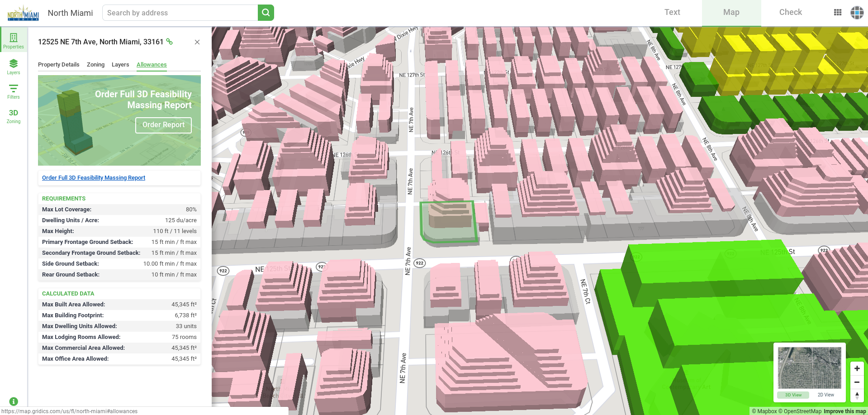Click the Max Lodging Rooms Allowed row
868x415 pixels.
coord(119,337)
